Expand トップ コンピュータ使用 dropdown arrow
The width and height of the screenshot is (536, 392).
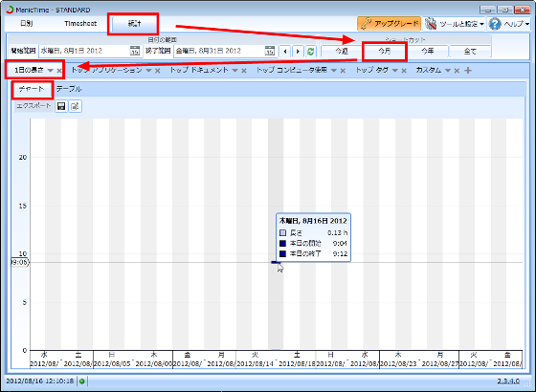coord(334,71)
